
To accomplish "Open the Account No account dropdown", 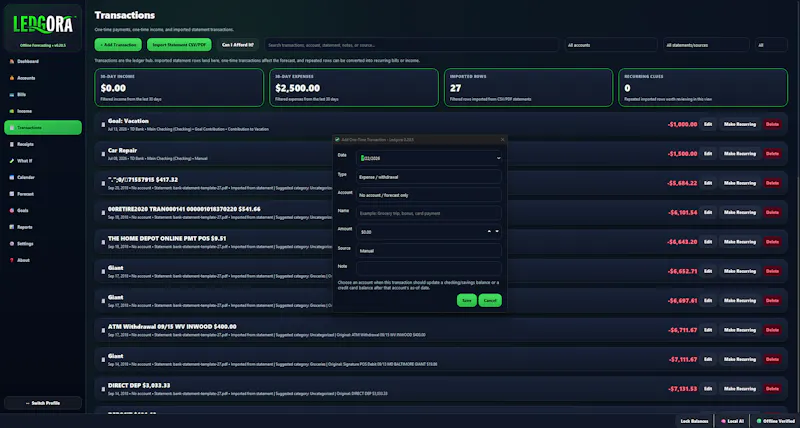I will pyautogui.click(x=429, y=195).
